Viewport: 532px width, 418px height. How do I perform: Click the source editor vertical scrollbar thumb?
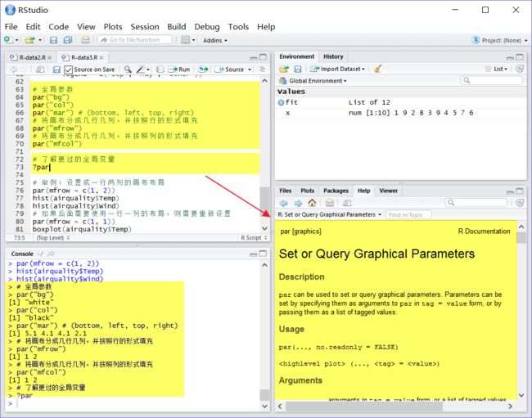pos(264,203)
